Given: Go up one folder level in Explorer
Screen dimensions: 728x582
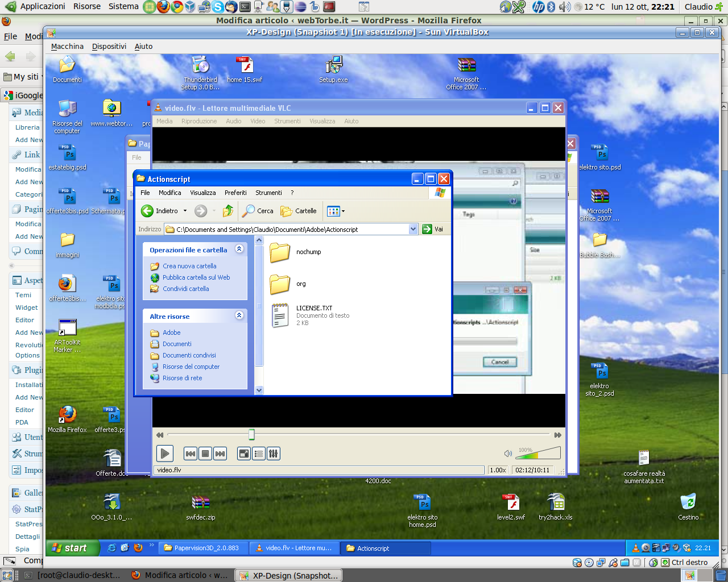Looking at the screenshot, I should pos(228,211).
